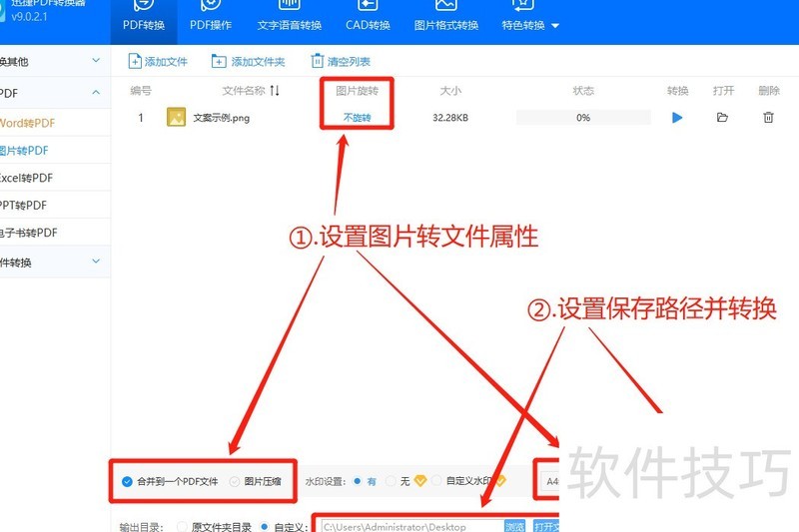Delete 文案示例.png with trash icon
This screenshot has height=532, width=799.
point(768,118)
